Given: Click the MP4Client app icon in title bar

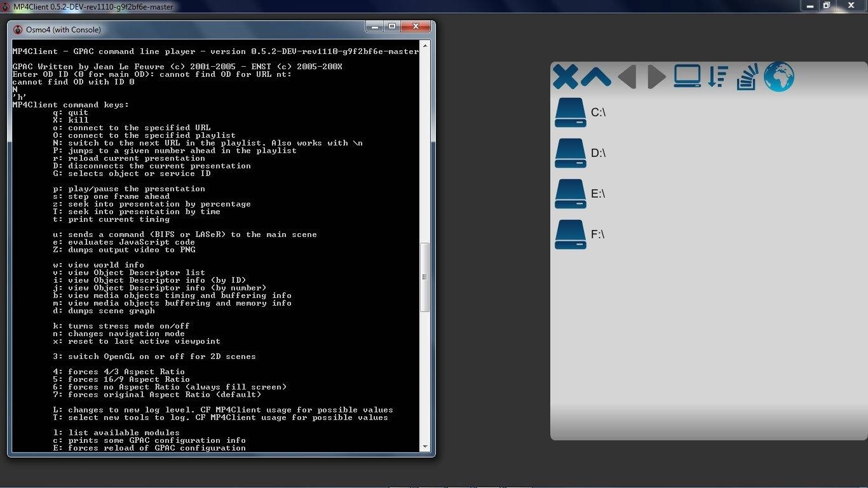Looking at the screenshot, I should [x=6, y=6].
